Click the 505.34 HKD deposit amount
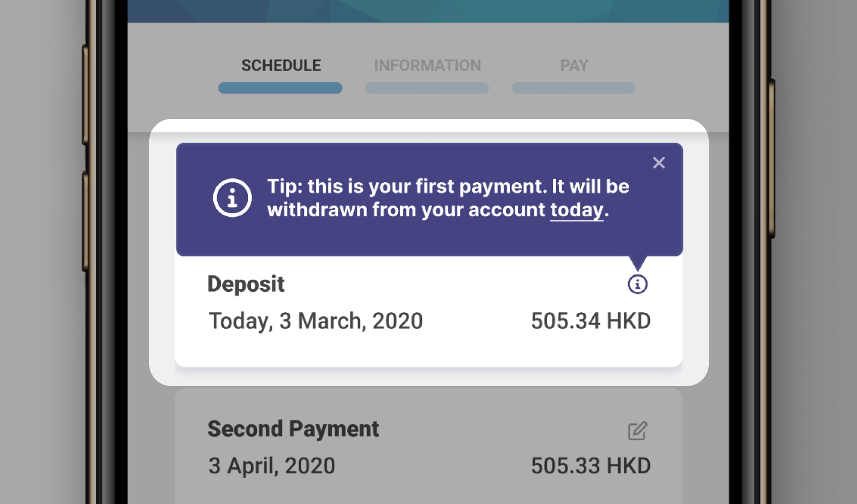The image size is (857, 504). pos(590,321)
